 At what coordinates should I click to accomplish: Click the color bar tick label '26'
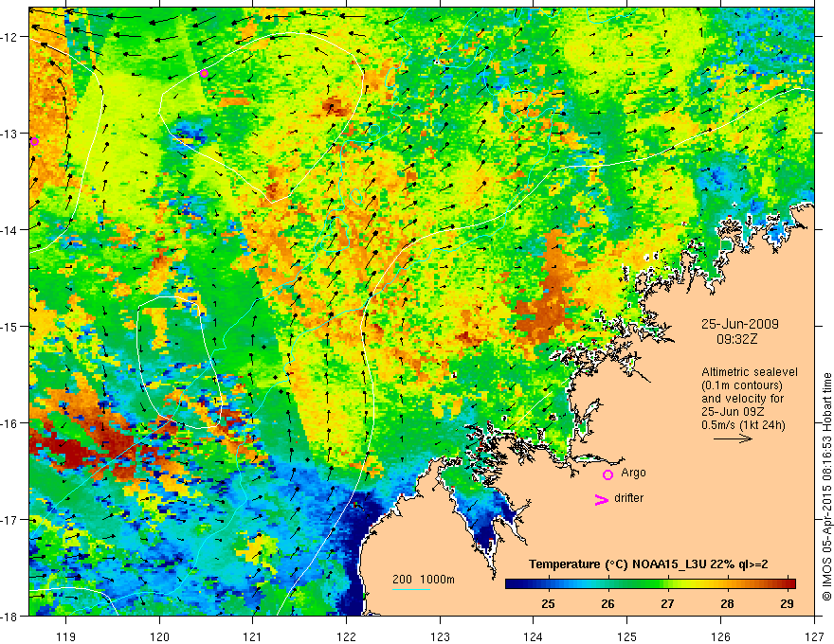607,603
